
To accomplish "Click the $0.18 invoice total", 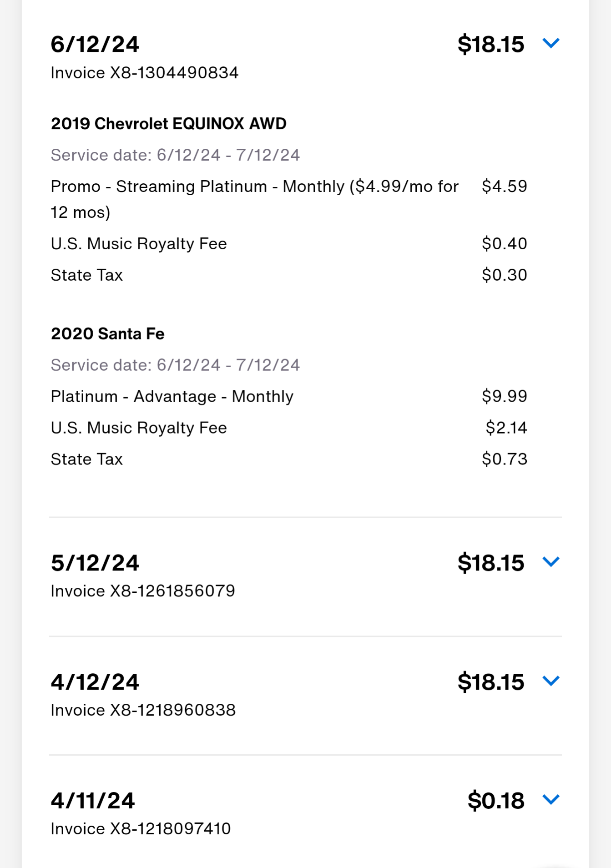I will coord(495,801).
